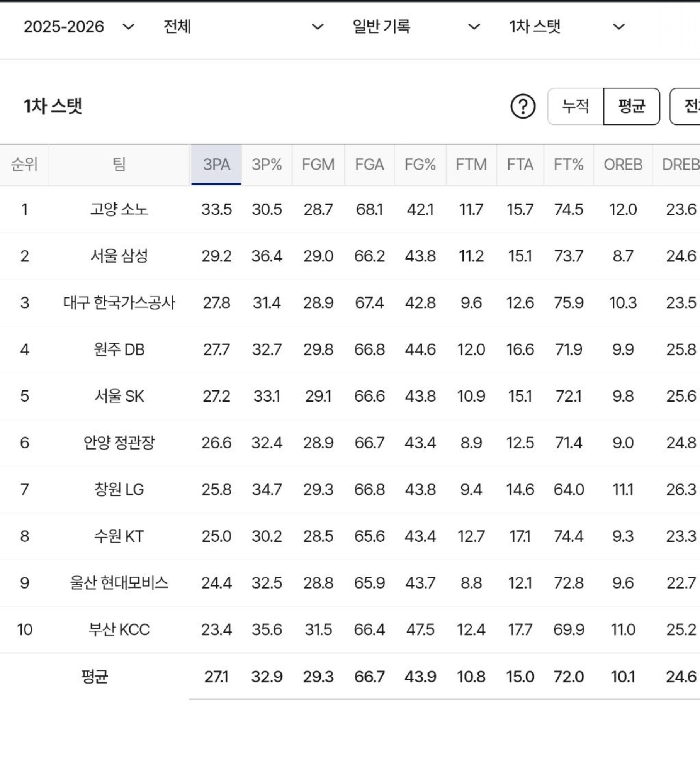Screen dimensions: 700x760
Task: Open 고양 소노 team row
Action: click(350, 210)
